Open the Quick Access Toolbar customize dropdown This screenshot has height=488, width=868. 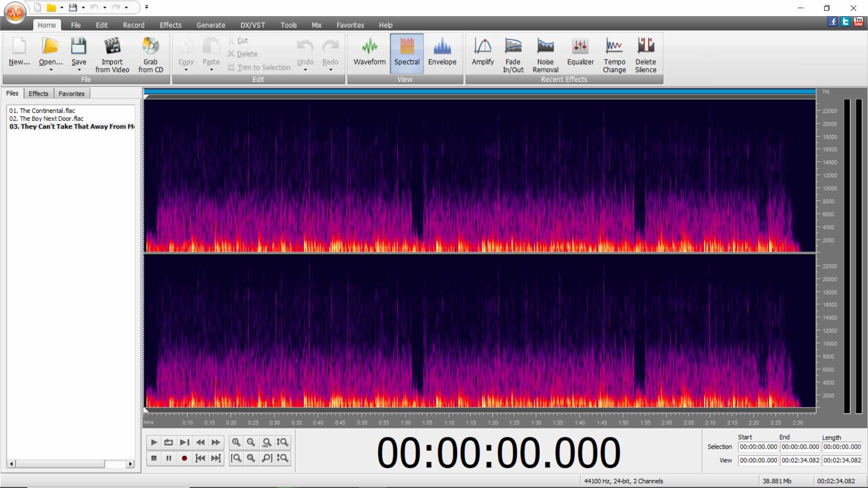(146, 7)
